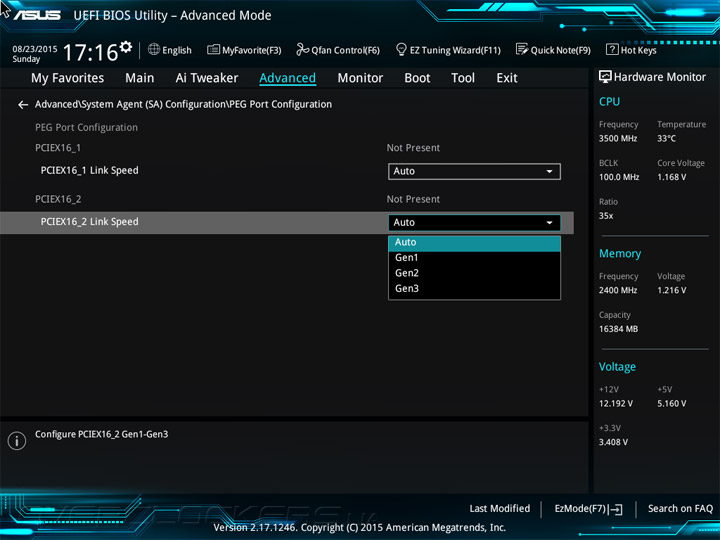Switch to the My Favorites tab
The width and height of the screenshot is (720, 540).
pos(68,78)
